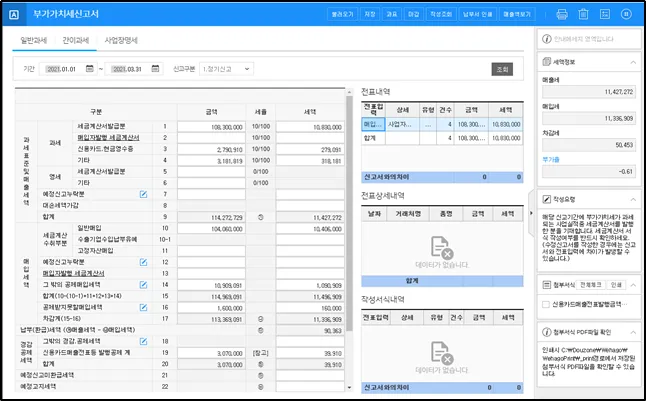Click edit icon for 그밖의 경감.공제세액

pos(143,341)
